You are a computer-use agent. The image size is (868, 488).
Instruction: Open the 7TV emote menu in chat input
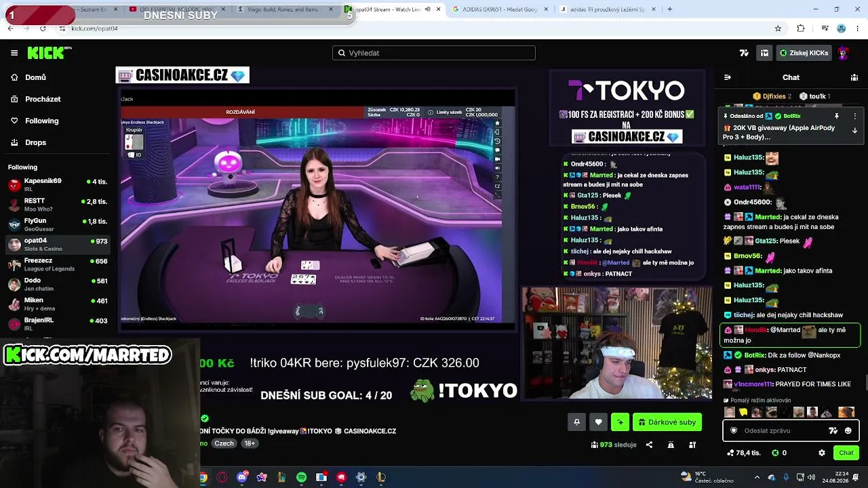tap(833, 430)
